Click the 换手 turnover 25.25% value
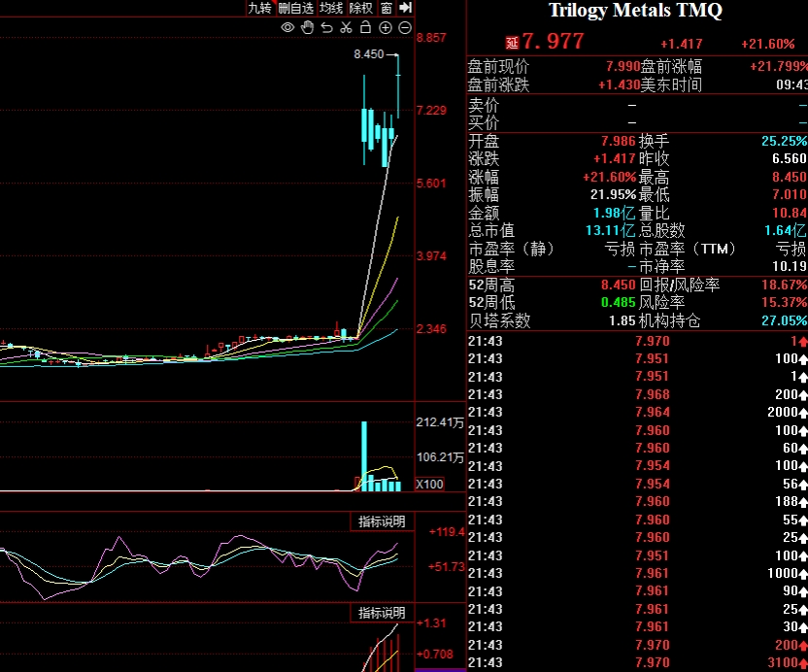Image resolution: width=808 pixels, height=672 pixels. click(x=784, y=141)
